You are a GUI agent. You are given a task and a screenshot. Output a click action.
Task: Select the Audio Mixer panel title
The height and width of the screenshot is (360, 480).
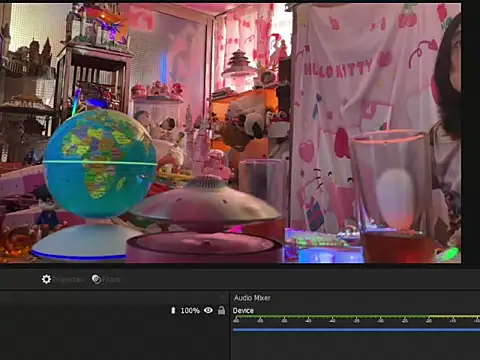(252, 298)
